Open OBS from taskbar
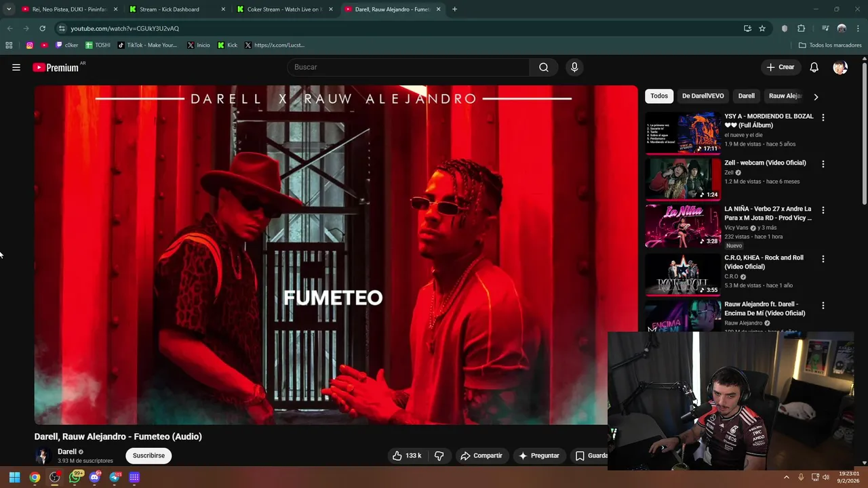 54,477
